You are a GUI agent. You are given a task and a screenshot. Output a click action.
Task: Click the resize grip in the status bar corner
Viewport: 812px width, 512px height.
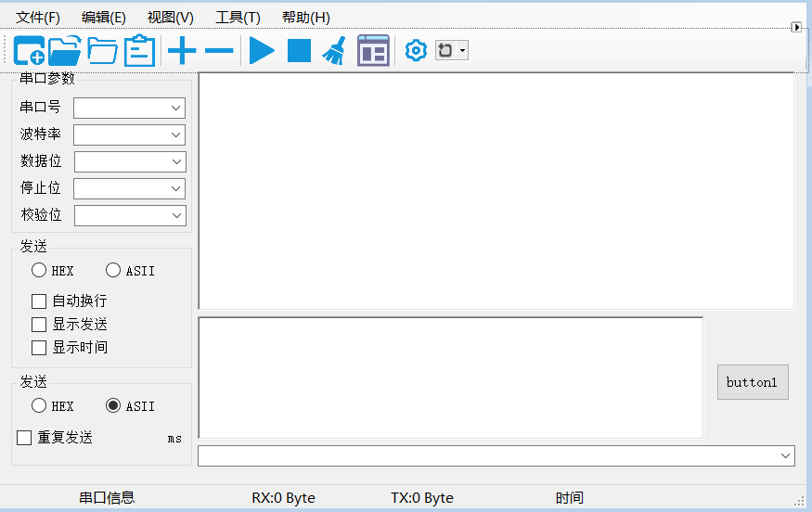click(x=800, y=501)
